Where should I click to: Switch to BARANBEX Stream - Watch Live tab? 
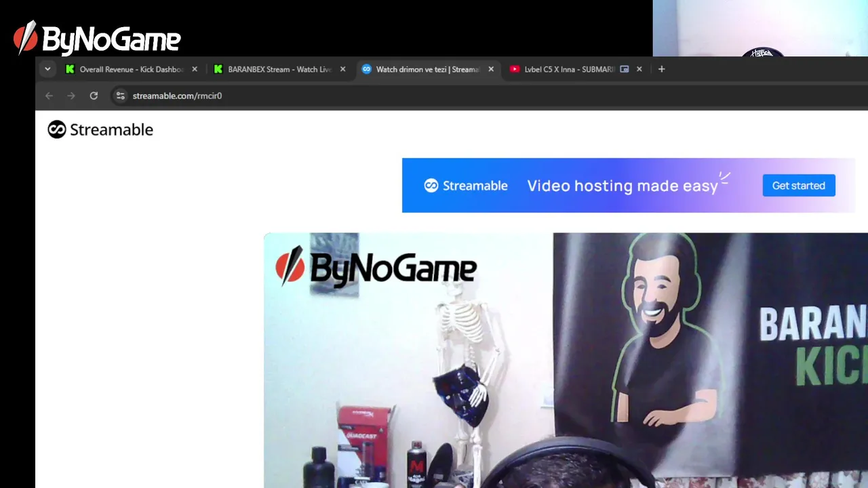point(281,69)
